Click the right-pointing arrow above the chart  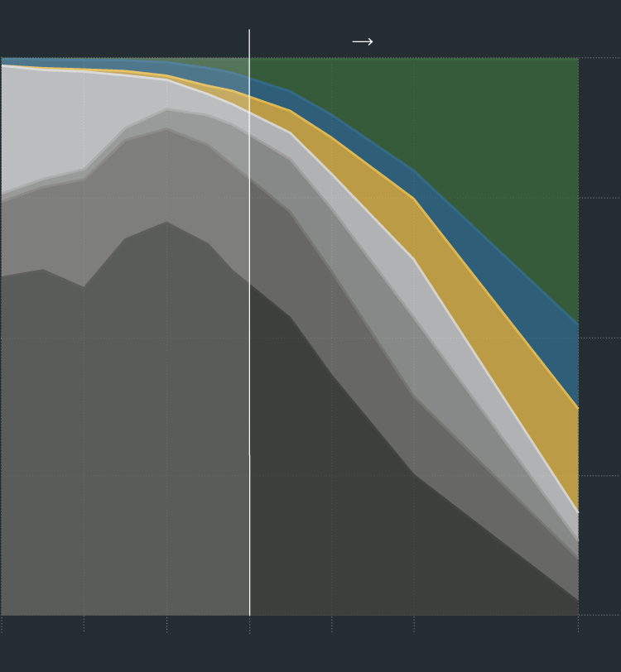362,42
